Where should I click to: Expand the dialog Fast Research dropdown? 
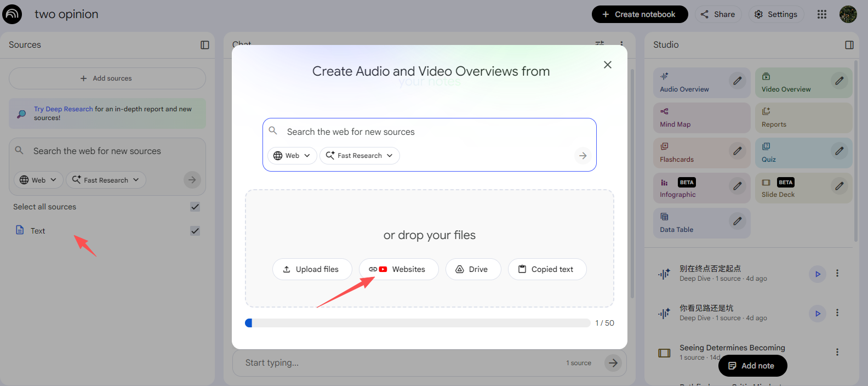point(359,156)
